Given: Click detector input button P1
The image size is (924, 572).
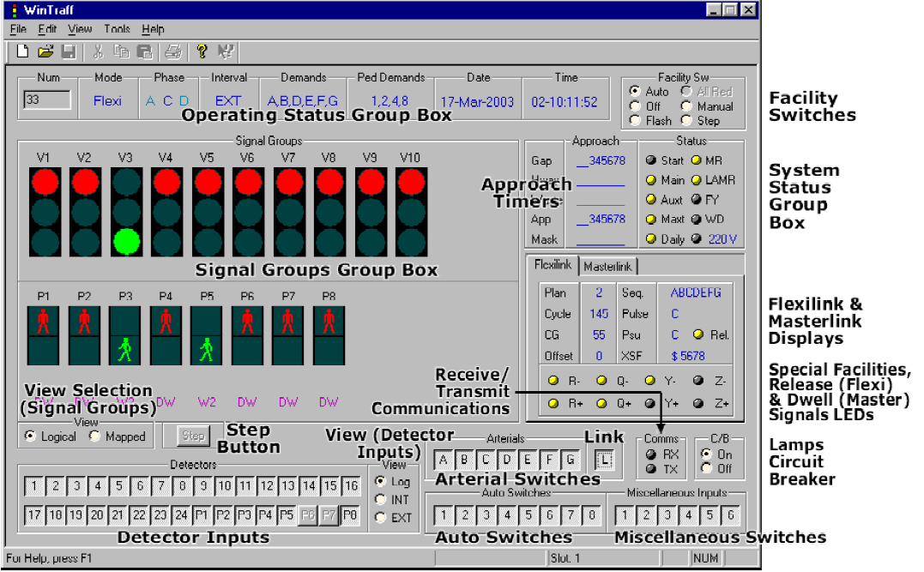Looking at the screenshot, I should coord(202,515).
